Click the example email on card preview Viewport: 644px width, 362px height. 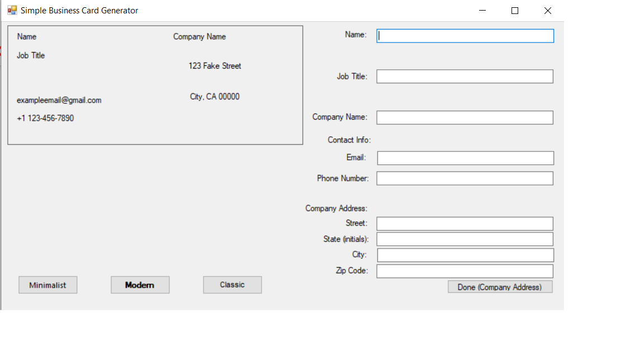coord(59,101)
